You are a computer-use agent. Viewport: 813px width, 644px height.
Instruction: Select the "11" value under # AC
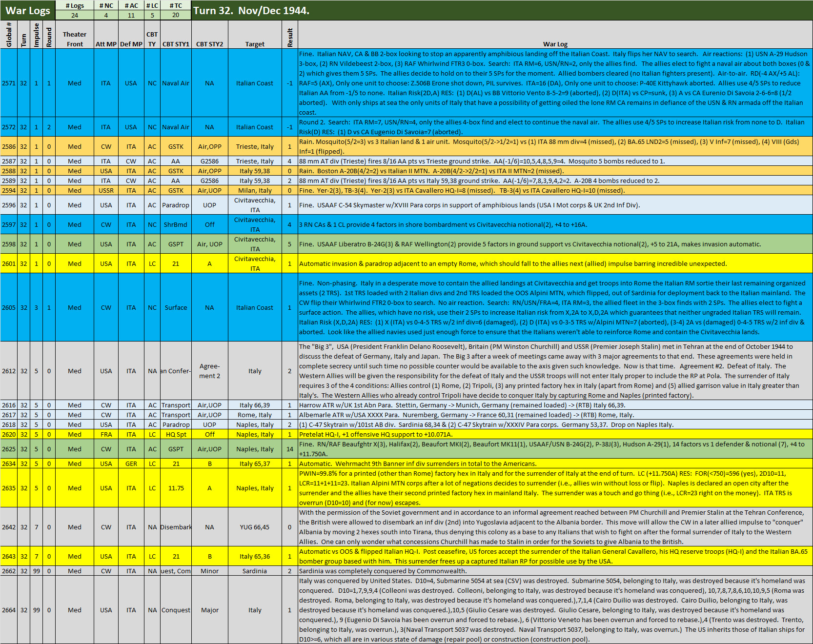[131, 15]
